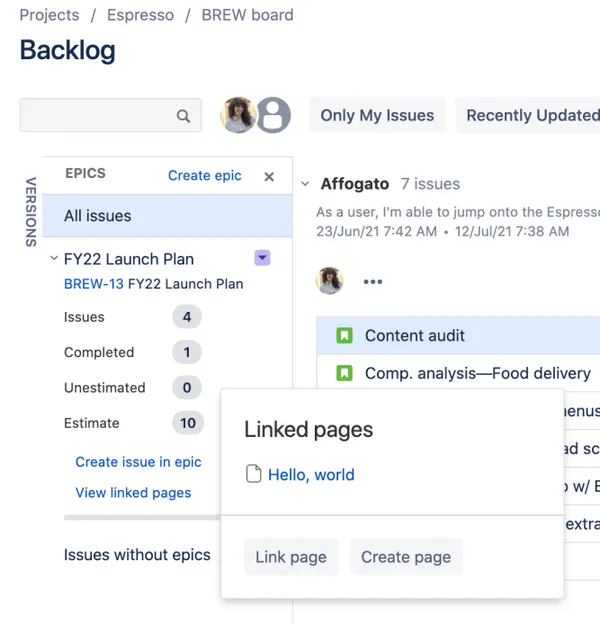Toggle the Recently Updated filter
Screen dimensions: 600x624
(x=528, y=115)
